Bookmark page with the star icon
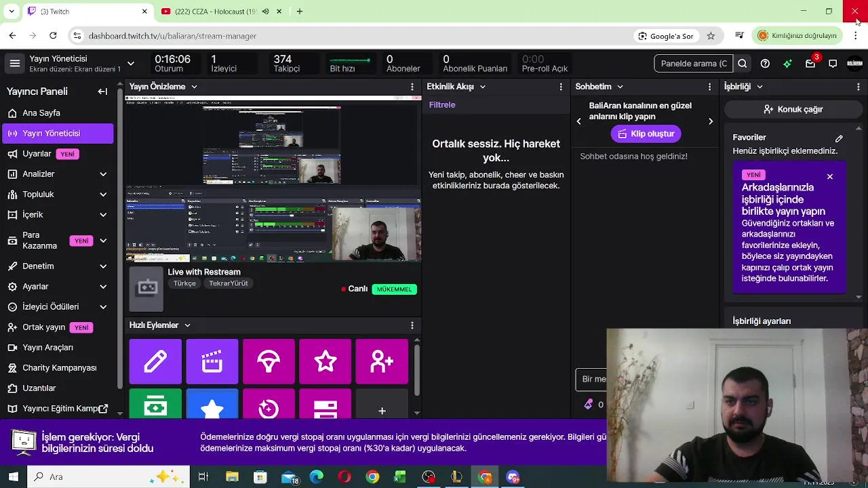The image size is (868, 488). coord(711,36)
